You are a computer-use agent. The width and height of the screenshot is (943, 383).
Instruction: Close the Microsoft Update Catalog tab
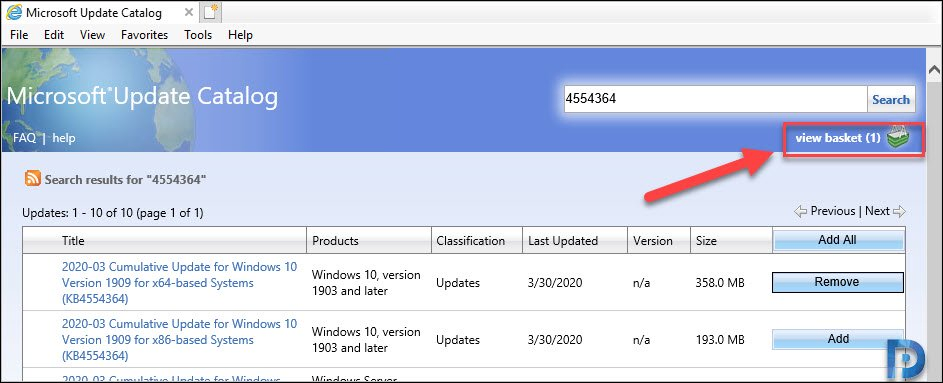pyautogui.click(x=188, y=13)
